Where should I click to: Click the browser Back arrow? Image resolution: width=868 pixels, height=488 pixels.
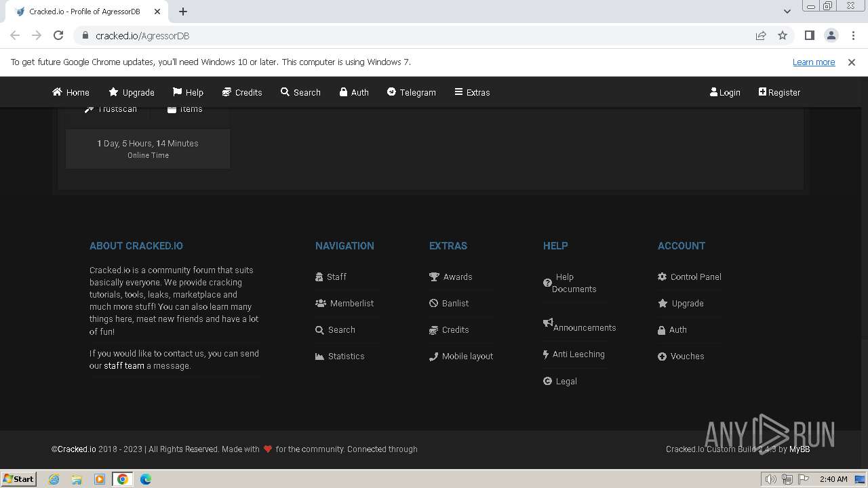[15, 35]
